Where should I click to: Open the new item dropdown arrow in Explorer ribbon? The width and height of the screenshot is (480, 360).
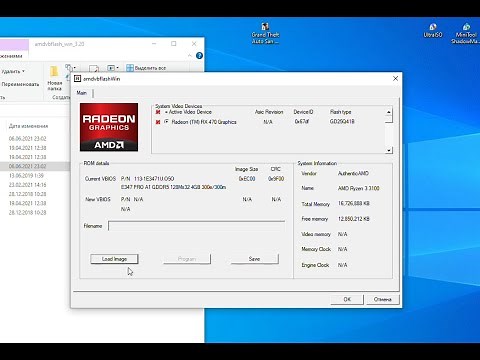click(75, 68)
